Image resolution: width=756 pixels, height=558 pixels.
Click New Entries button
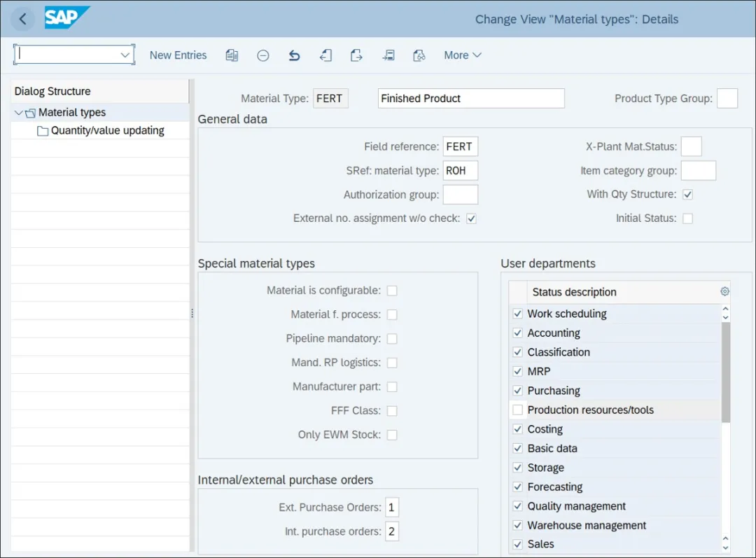(178, 55)
